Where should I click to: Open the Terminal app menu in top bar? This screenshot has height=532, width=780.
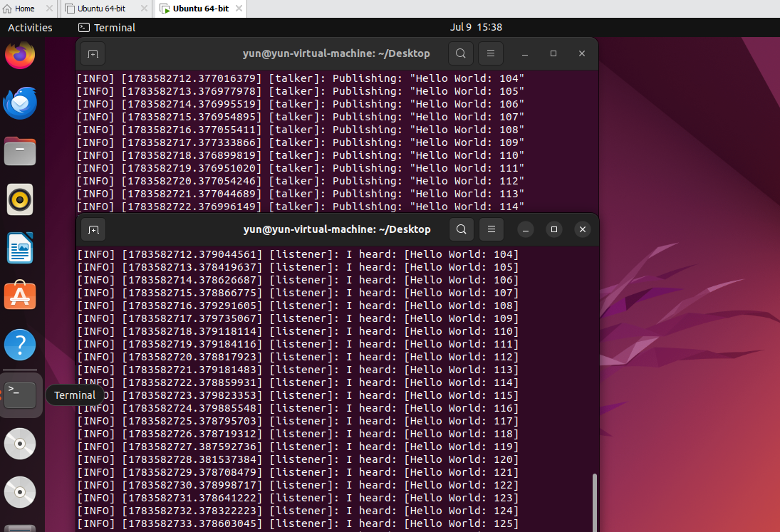click(x=107, y=28)
